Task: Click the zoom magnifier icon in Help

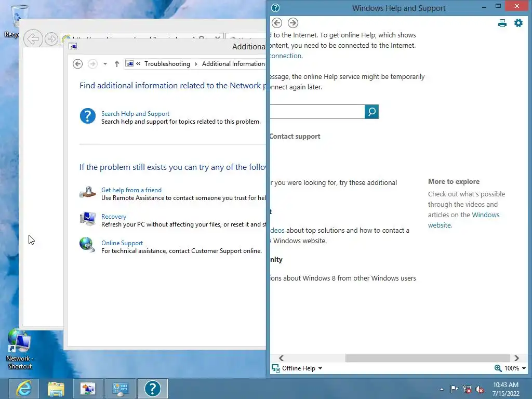Action: 498,368
